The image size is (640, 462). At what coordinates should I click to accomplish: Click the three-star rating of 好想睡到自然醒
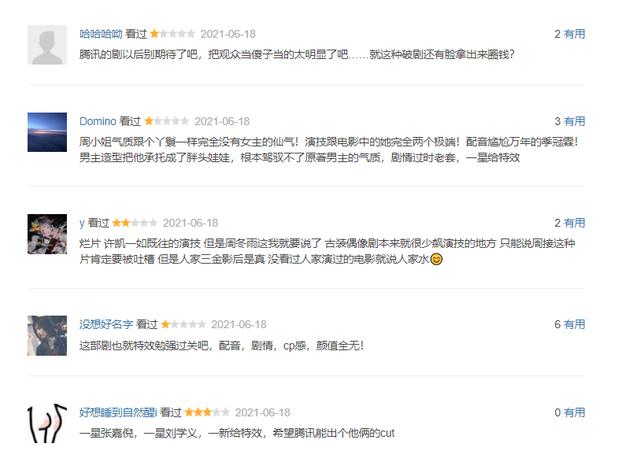(207, 412)
